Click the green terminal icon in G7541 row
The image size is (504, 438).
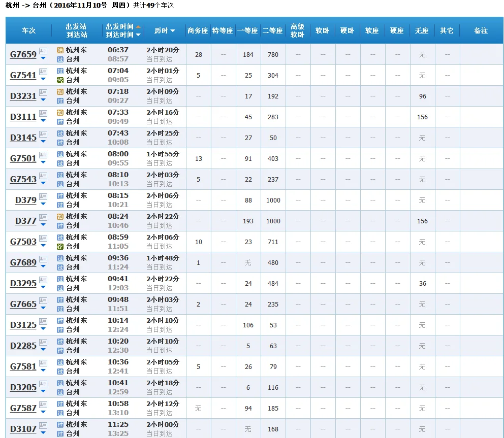tap(60, 80)
